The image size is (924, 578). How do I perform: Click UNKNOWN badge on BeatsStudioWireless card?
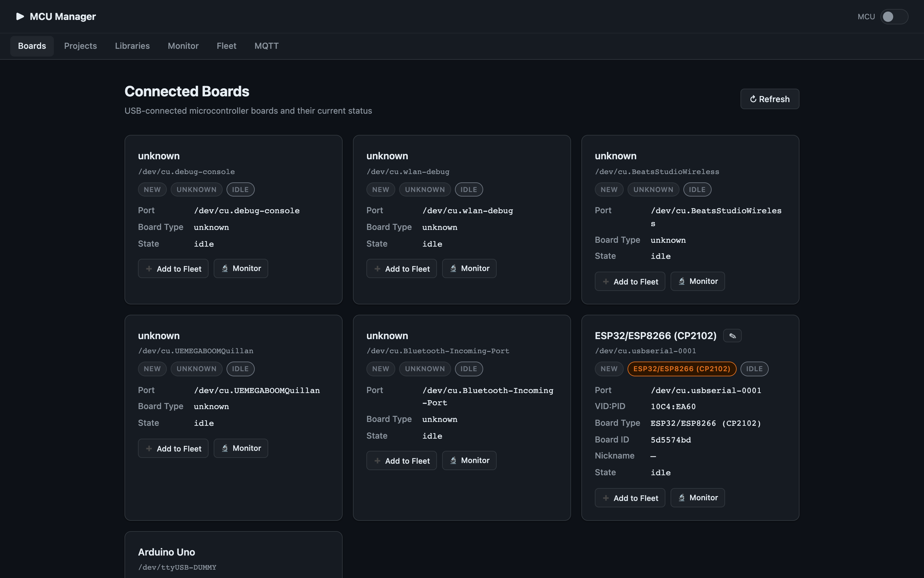653,189
